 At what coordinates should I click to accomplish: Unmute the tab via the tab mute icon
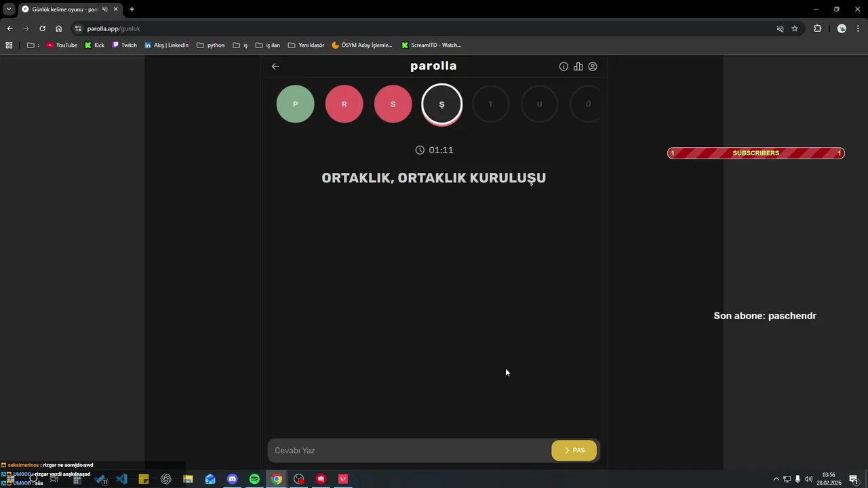104,9
